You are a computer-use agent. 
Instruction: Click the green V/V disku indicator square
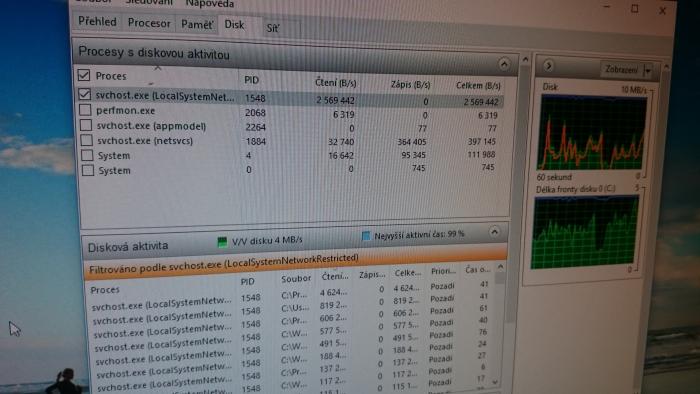[x=222, y=242]
